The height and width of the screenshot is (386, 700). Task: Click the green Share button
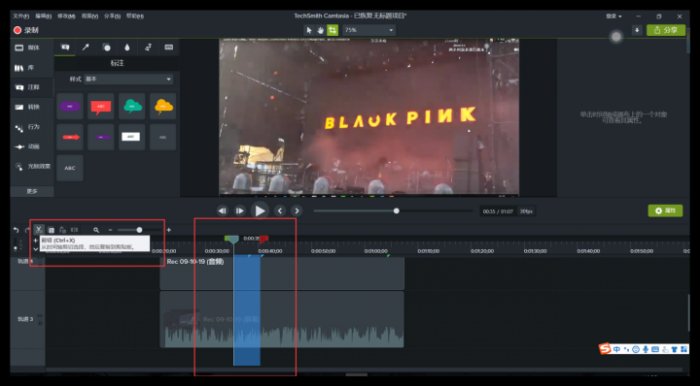click(x=666, y=30)
